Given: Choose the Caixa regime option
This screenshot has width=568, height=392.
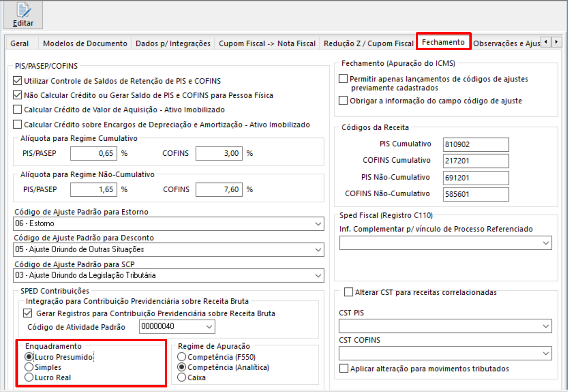Looking at the screenshot, I should (x=182, y=377).
